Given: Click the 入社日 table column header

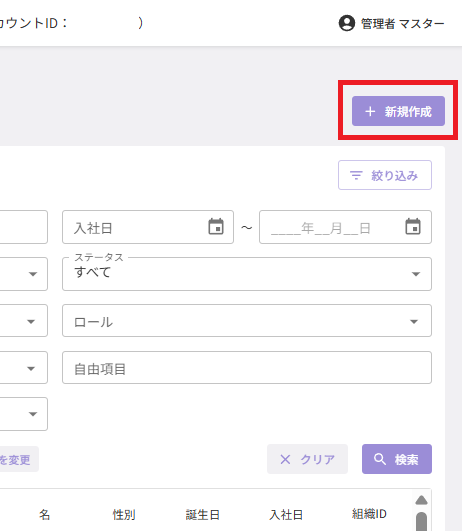Looking at the screenshot, I should tap(286, 515).
